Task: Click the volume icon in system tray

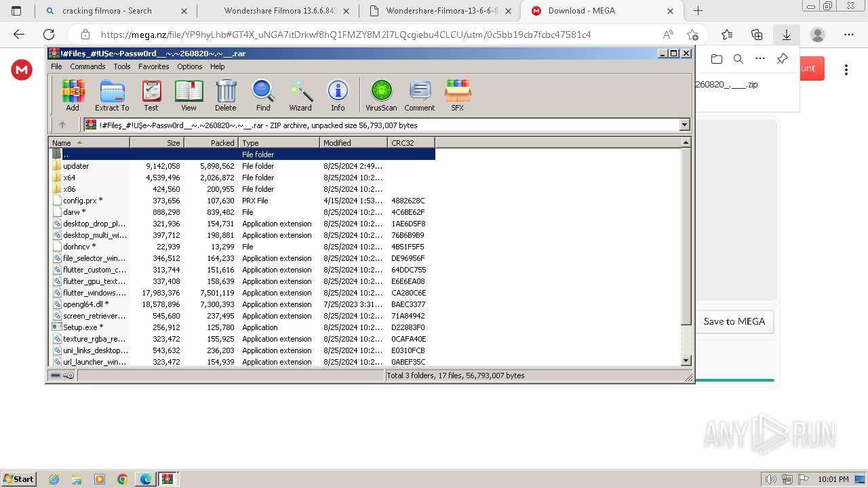Action: [x=770, y=479]
